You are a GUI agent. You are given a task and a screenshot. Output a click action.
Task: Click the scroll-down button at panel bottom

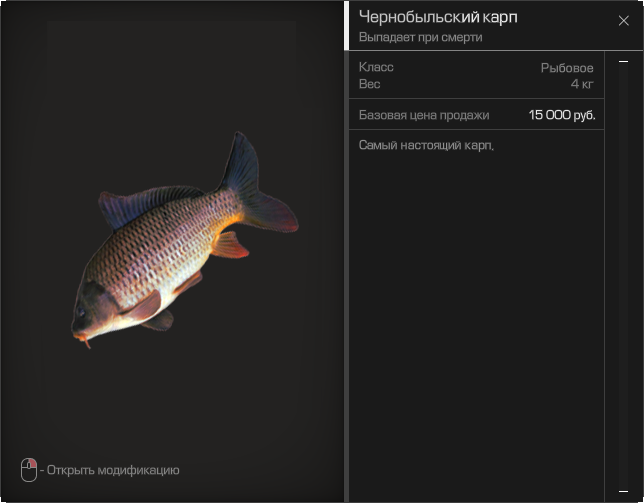(623, 493)
